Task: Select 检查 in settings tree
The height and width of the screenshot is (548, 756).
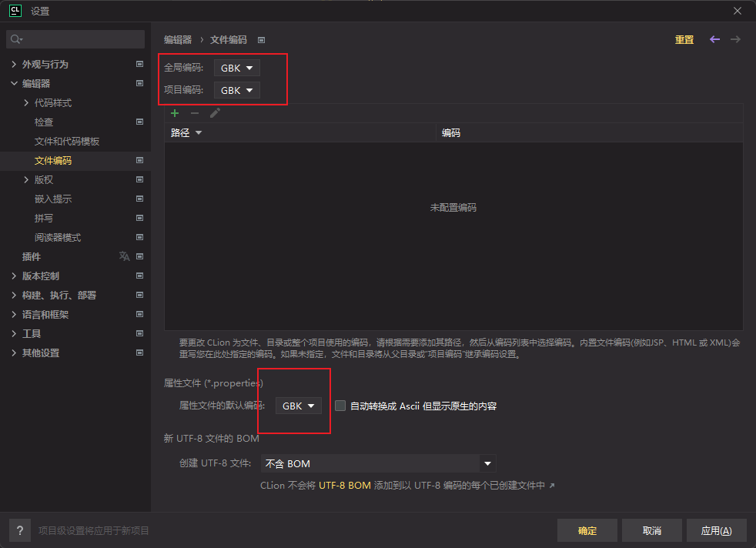Action: [44, 122]
